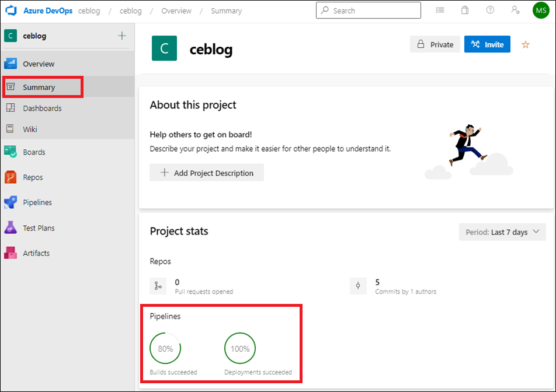This screenshot has height=392, width=556.
Task: Open the MS account avatar
Action: pyautogui.click(x=541, y=10)
